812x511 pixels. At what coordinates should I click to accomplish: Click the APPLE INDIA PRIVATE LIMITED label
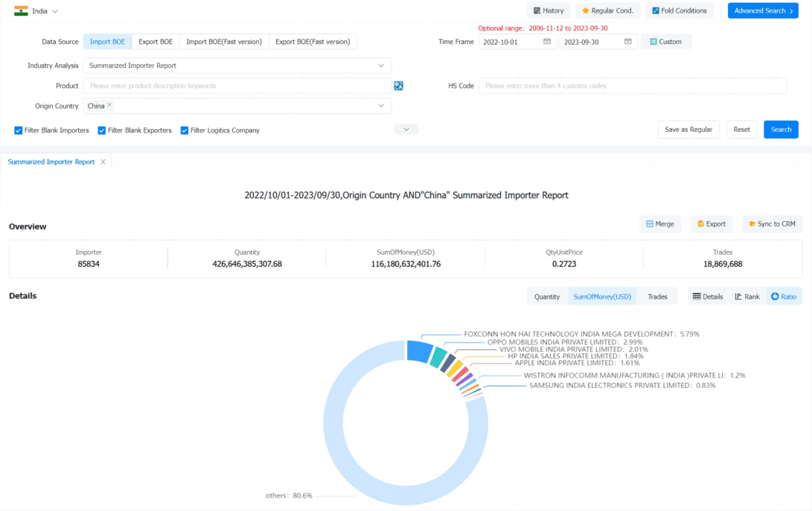coord(578,363)
